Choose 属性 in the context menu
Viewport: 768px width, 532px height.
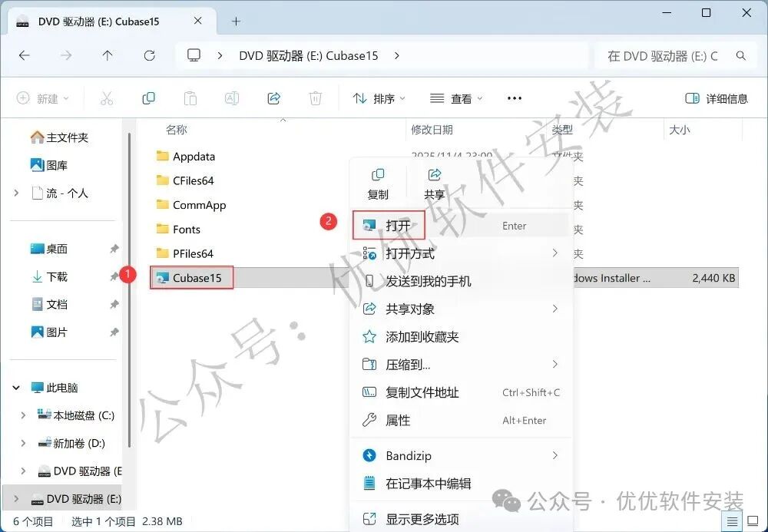(x=461, y=420)
